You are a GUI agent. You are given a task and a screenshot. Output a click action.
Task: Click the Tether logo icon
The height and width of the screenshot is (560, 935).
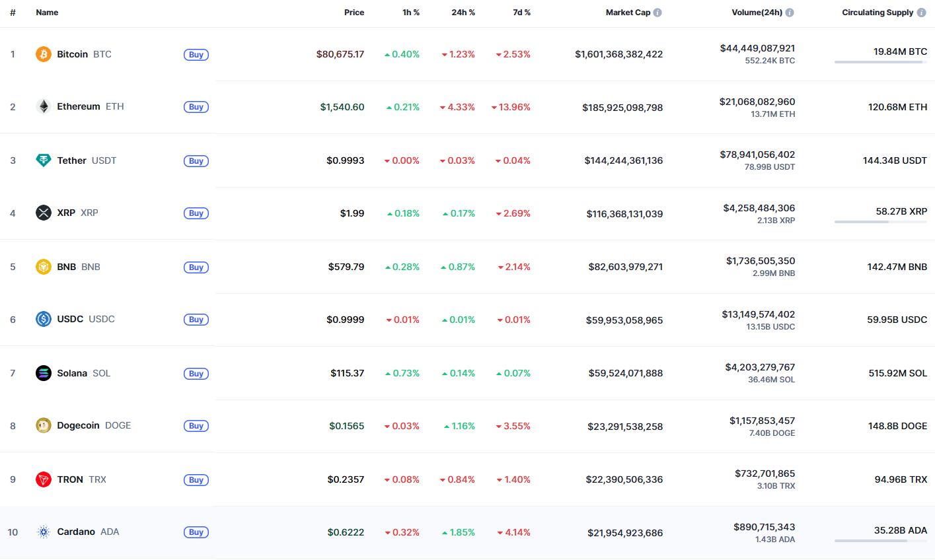click(x=44, y=160)
